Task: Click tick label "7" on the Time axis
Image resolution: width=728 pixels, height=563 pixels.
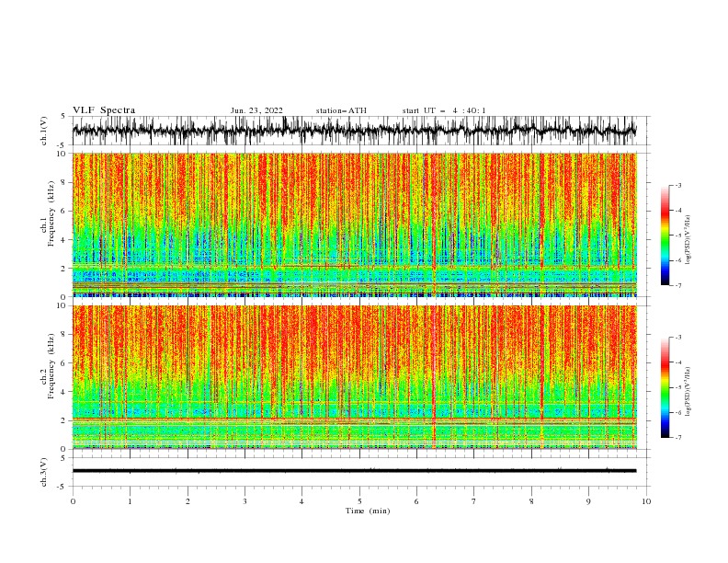Action: point(474,501)
